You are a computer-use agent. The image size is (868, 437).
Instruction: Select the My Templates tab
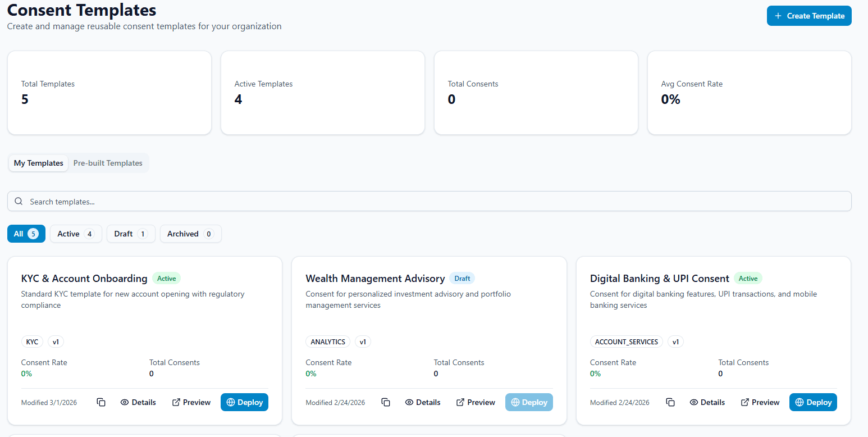pos(38,163)
